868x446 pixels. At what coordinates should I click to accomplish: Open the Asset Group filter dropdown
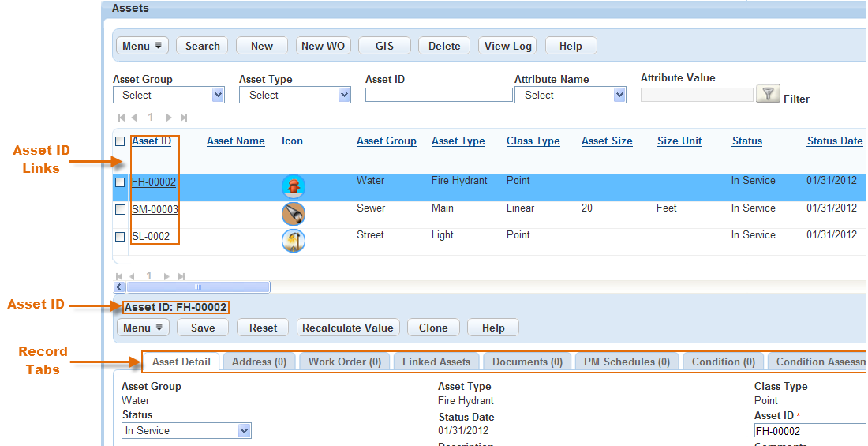(x=218, y=95)
